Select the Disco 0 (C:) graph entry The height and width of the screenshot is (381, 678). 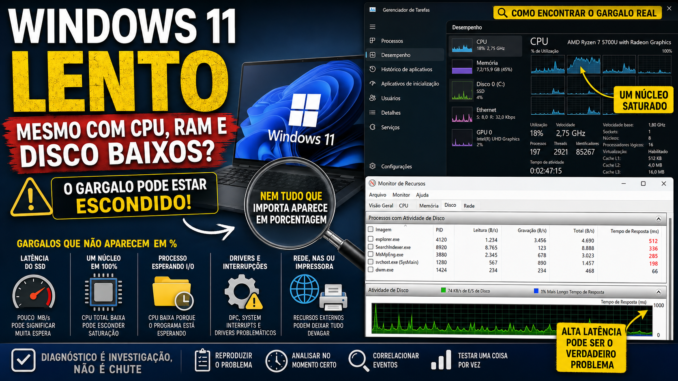(x=462, y=91)
